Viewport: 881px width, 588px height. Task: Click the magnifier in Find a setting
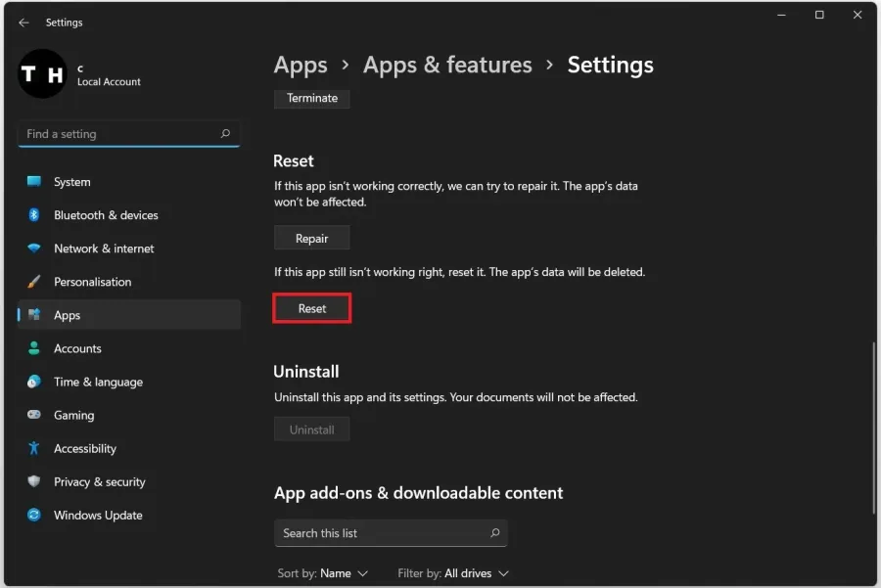point(225,134)
